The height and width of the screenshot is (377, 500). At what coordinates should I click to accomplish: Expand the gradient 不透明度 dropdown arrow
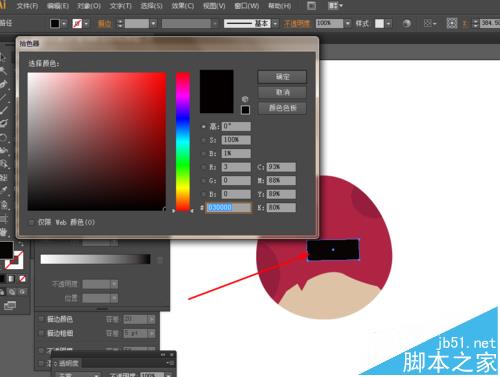click(x=114, y=284)
